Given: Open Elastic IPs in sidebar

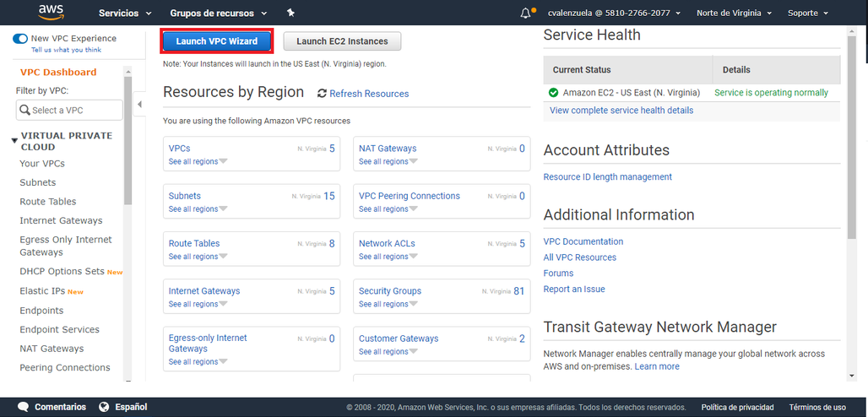Looking at the screenshot, I should [42, 290].
